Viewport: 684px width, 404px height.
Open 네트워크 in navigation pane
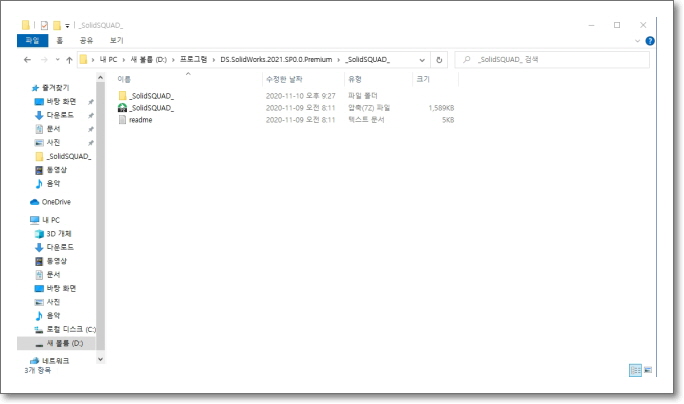click(49, 361)
